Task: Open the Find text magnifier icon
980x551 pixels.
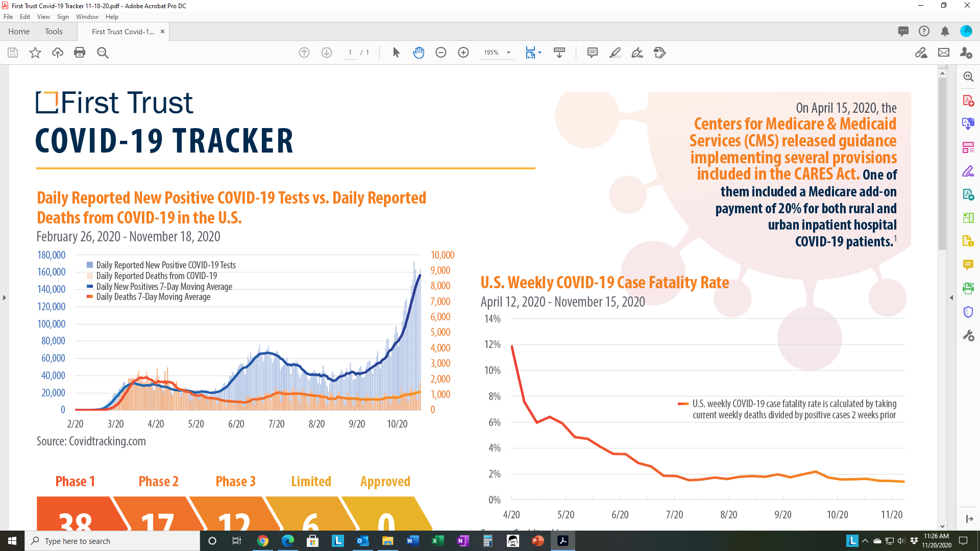Action: tap(103, 53)
